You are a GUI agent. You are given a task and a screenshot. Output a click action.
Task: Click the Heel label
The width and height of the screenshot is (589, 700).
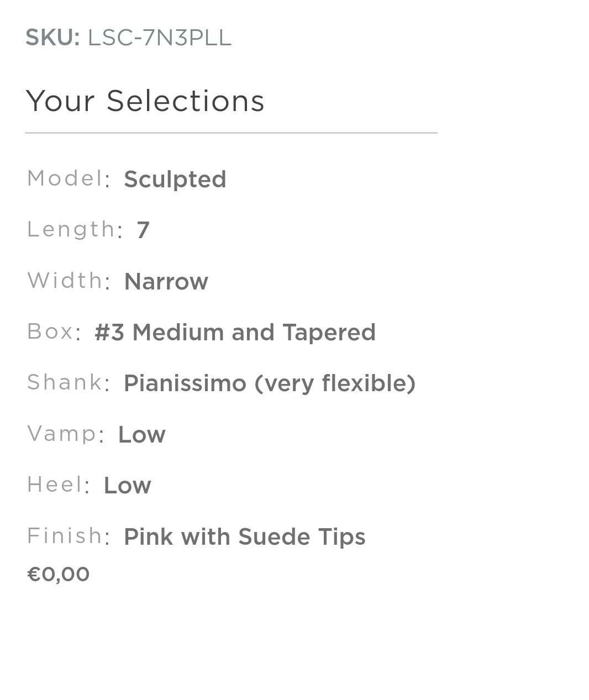(55, 485)
